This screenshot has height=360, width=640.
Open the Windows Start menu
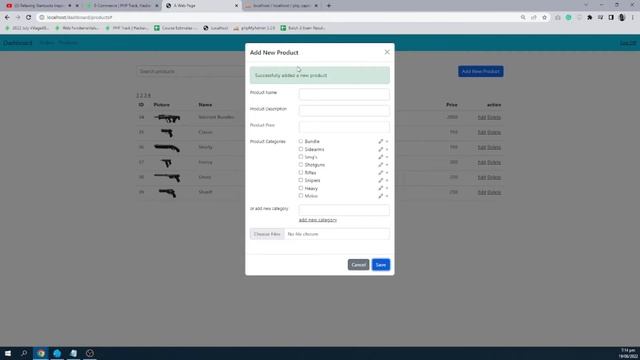(x=8, y=353)
